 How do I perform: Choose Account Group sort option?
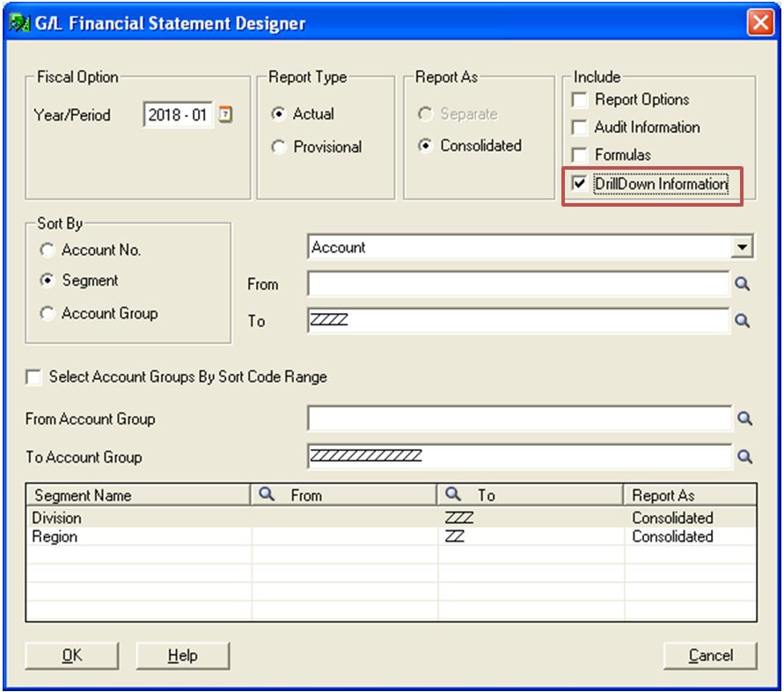(47, 314)
